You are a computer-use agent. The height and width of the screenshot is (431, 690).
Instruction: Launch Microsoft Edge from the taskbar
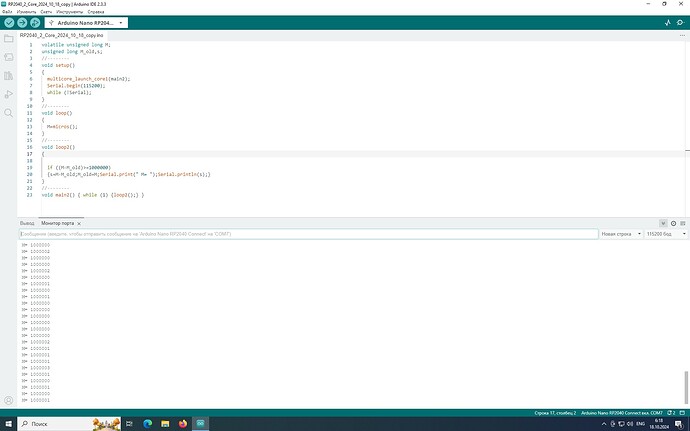[x=147, y=424]
